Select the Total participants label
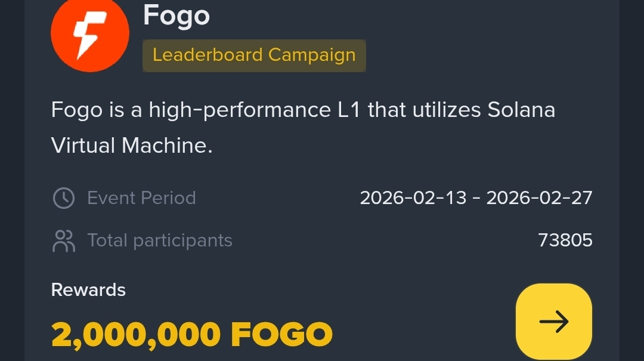This screenshot has width=644, height=361. click(x=160, y=240)
